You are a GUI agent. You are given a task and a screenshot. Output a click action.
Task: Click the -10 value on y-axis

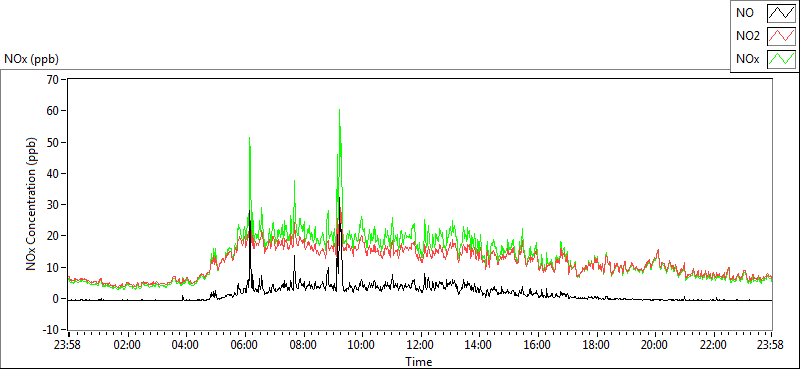[x=52, y=330]
